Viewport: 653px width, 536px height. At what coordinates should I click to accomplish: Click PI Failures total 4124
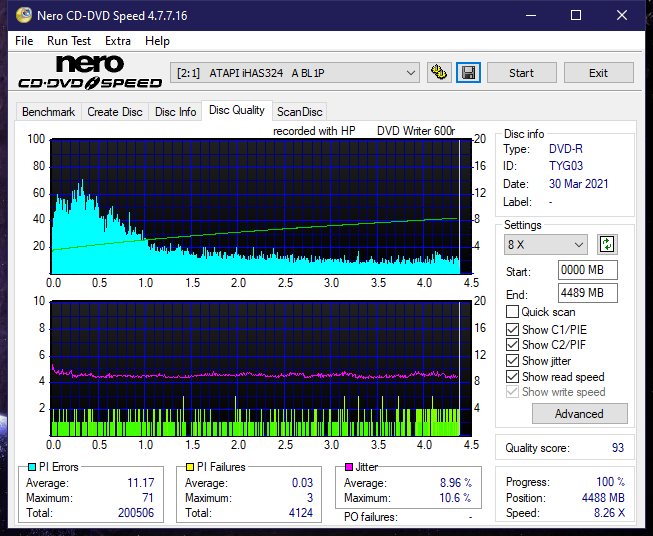point(301,513)
